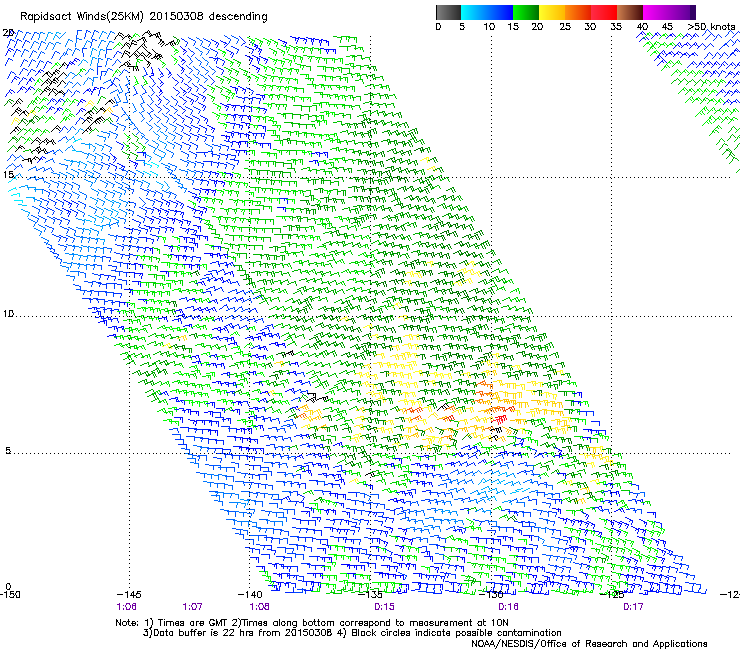Click the latitude axis label '15'
Screen dimensions: 740x650
tap(8, 175)
